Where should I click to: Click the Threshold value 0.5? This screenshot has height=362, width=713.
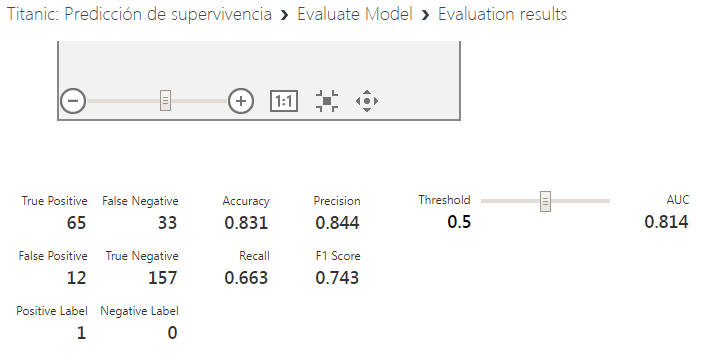[459, 222]
